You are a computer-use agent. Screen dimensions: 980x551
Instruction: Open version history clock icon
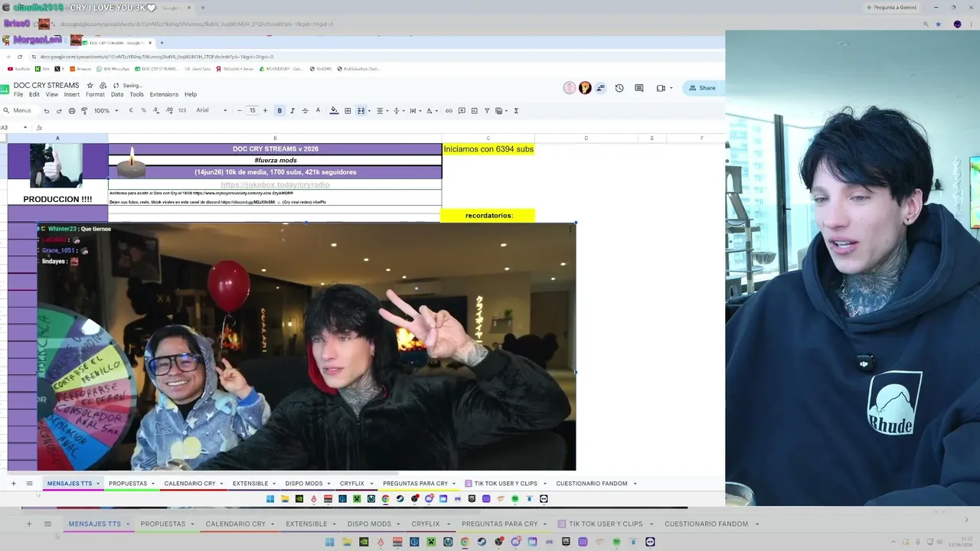(619, 88)
